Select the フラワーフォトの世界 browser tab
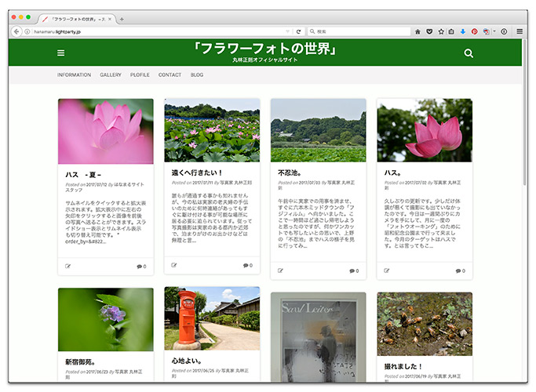The width and height of the screenshot is (536, 392). [x=77, y=19]
